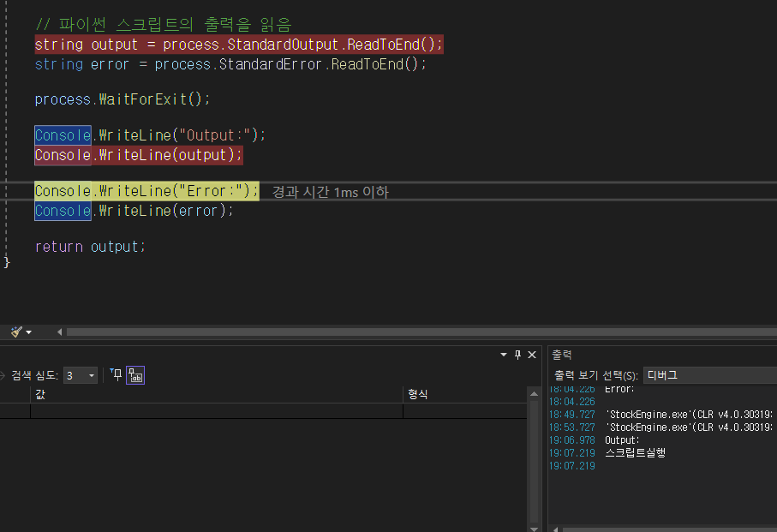This screenshot has height=532, width=777.
Task: Toggle the highlighted text-format icon in the watch toolbar
Action: click(135, 375)
